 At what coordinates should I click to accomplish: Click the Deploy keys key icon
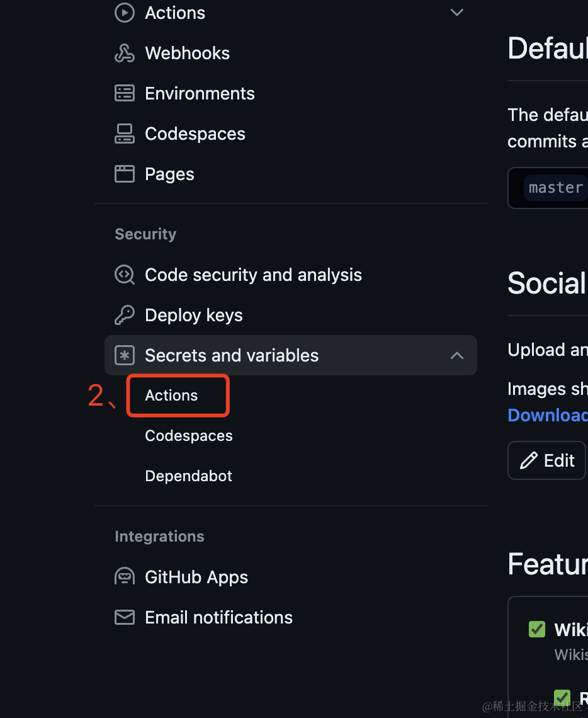125,315
